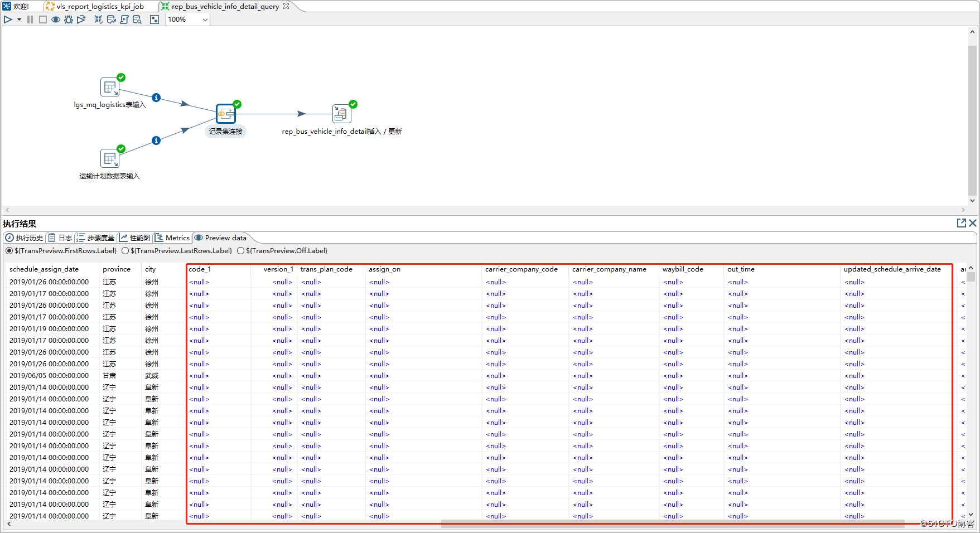980x533 pixels.
Task: Select the TransPreview.FirstRows radio button
Action: coord(9,251)
